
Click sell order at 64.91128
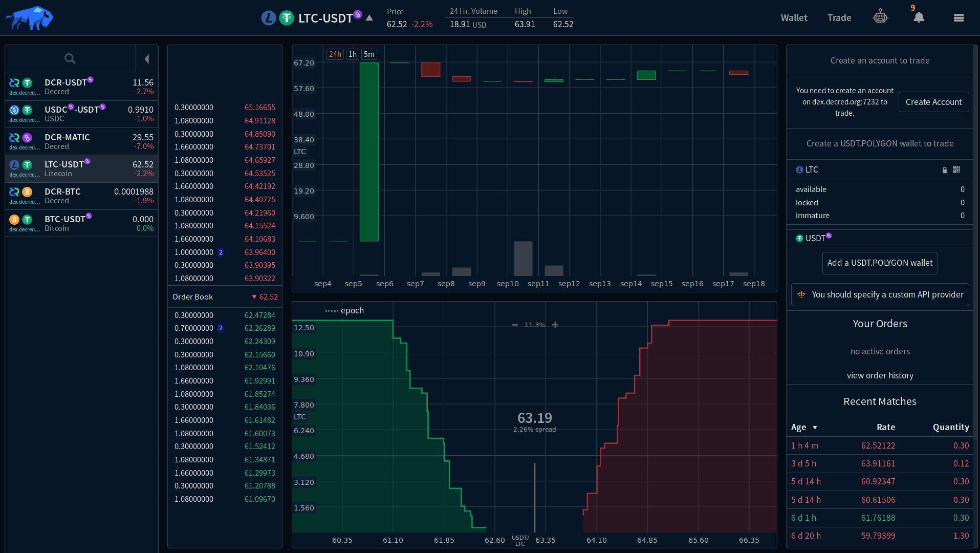click(x=225, y=121)
